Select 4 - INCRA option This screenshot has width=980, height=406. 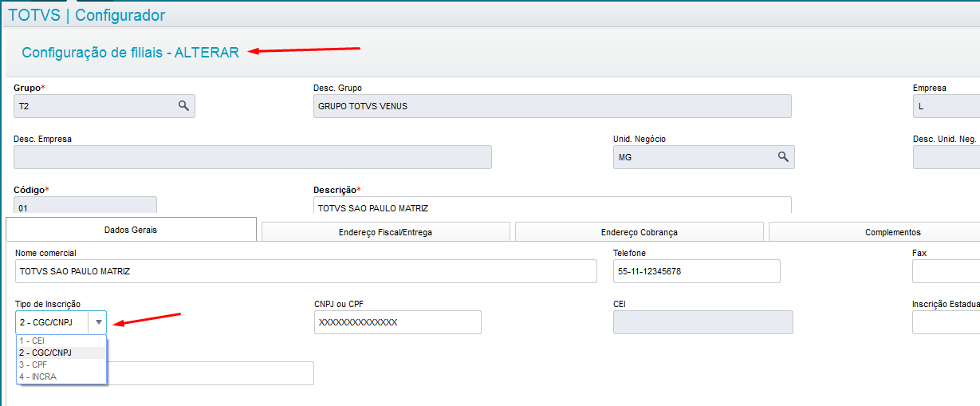61,376
